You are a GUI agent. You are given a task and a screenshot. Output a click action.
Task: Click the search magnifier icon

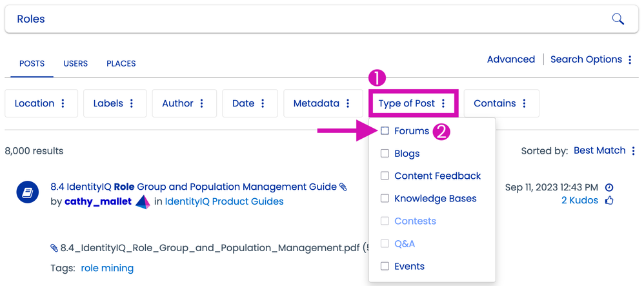click(x=618, y=19)
